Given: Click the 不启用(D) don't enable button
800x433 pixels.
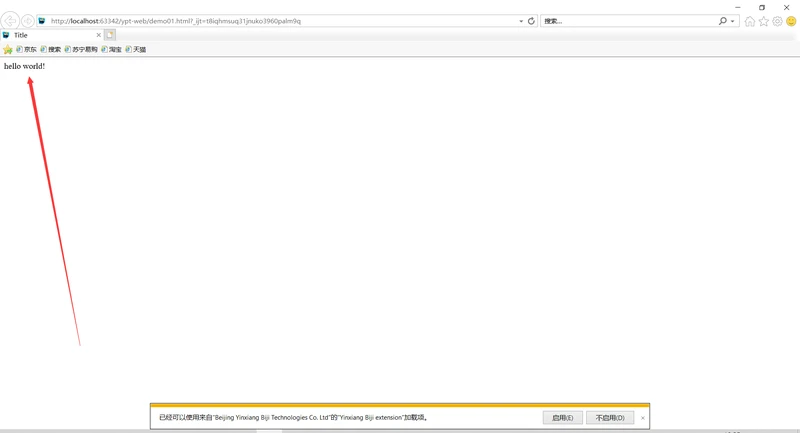Looking at the screenshot, I should tap(610, 418).
